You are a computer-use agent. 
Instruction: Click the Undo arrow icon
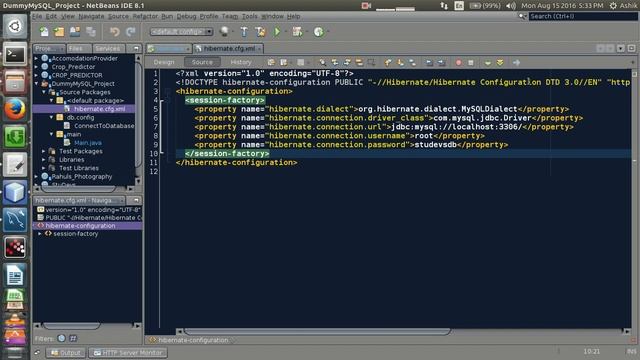(115, 31)
